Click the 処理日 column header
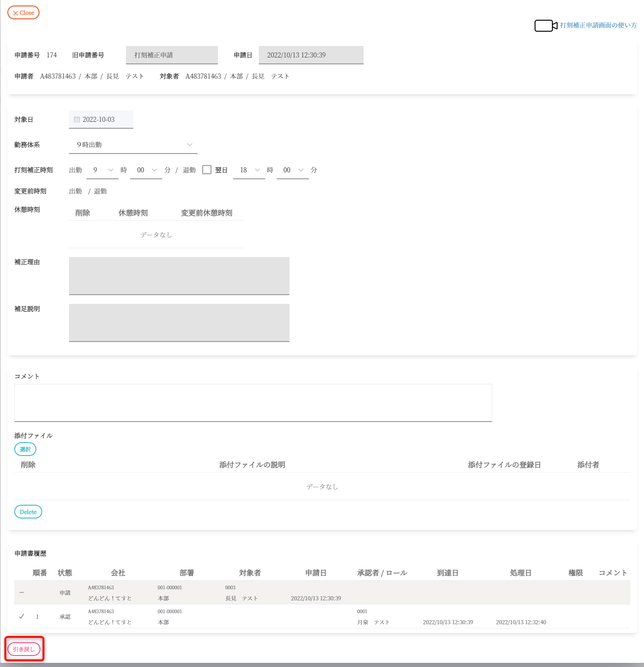644x667 pixels. click(x=521, y=573)
